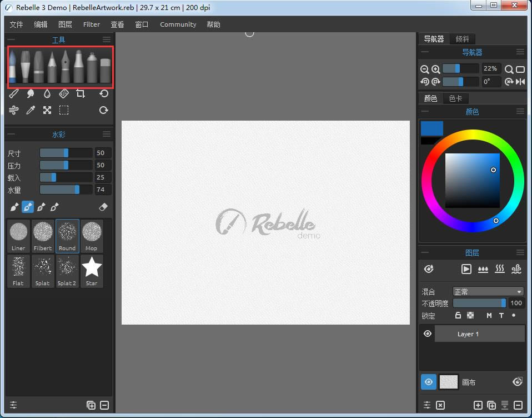Choose the Filbert brush preset
This screenshot has width=532, height=418.
43,236
